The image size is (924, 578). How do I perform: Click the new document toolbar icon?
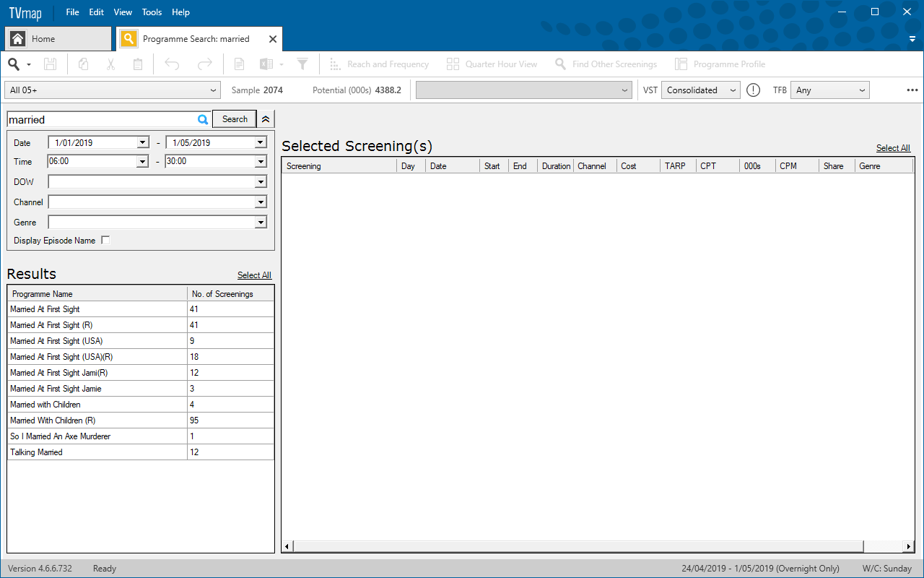(x=239, y=64)
